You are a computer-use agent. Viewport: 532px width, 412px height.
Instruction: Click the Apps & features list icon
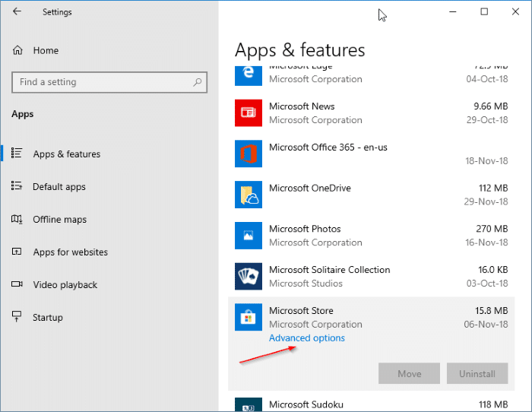point(17,153)
